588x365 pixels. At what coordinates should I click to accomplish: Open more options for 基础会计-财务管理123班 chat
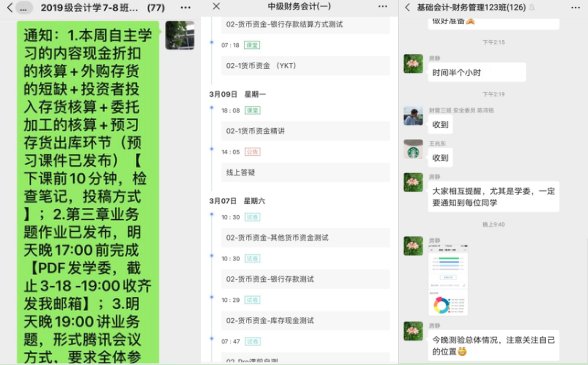click(x=576, y=8)
